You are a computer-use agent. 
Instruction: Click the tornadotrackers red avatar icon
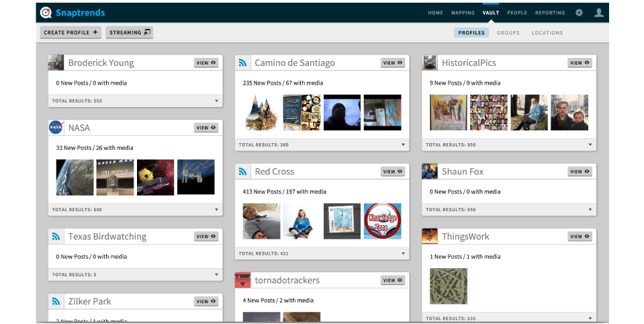(x=242, y=280)
